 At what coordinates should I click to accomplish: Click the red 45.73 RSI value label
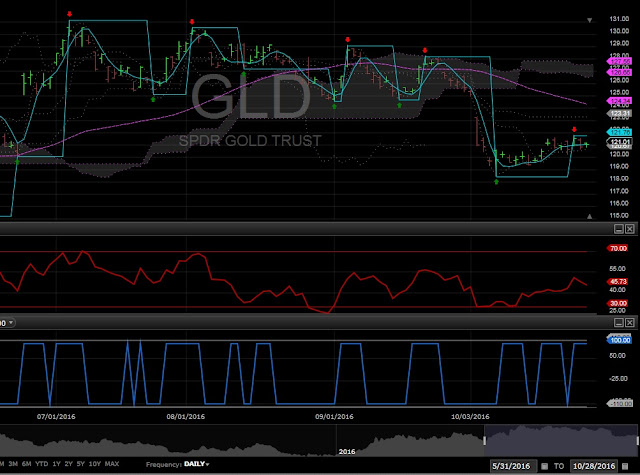[618, 282]
